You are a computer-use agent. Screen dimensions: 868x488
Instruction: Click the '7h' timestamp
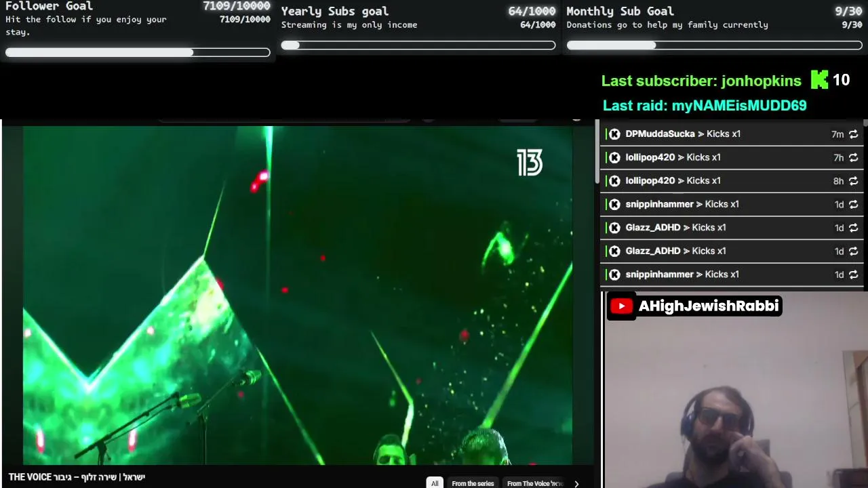[839, 157]
